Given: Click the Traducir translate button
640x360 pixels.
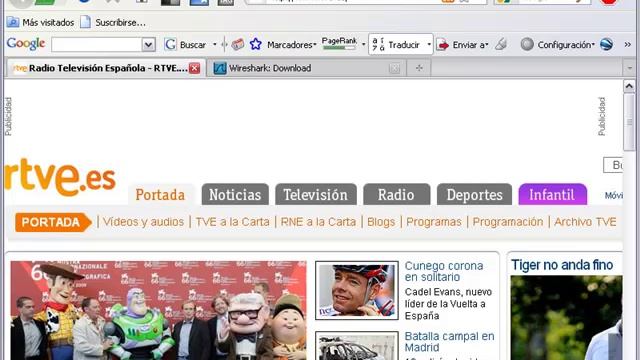Looking at the screenshot, I should 396,44.
